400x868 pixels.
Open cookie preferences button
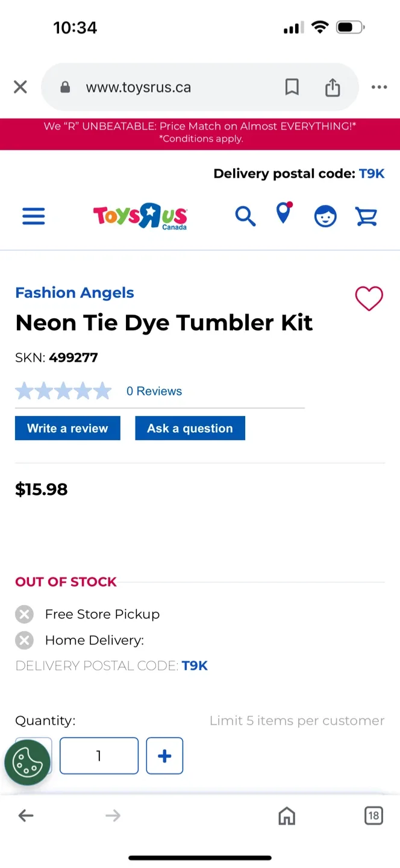coord(27,762)
